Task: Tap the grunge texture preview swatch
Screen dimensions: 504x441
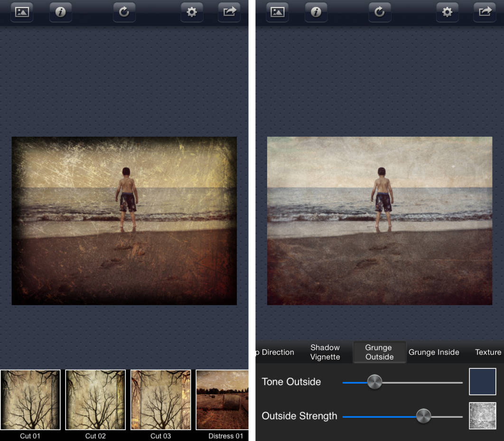Action: [x=482, y=415]
